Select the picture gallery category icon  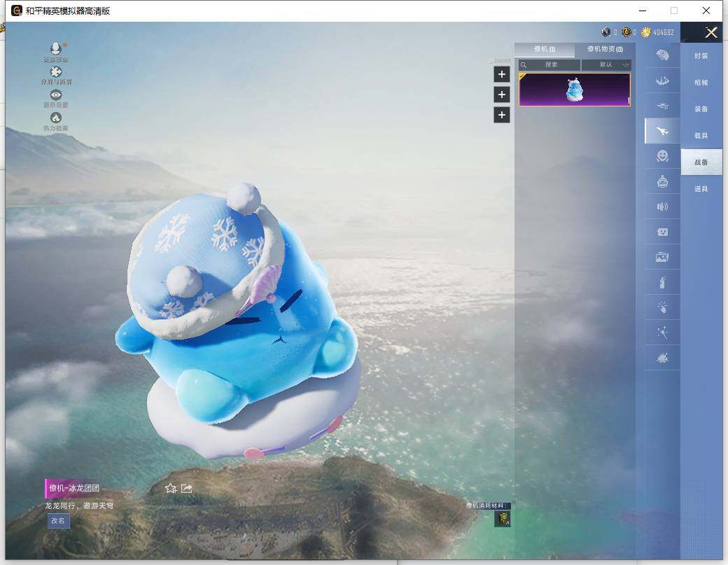coord(662,257)
